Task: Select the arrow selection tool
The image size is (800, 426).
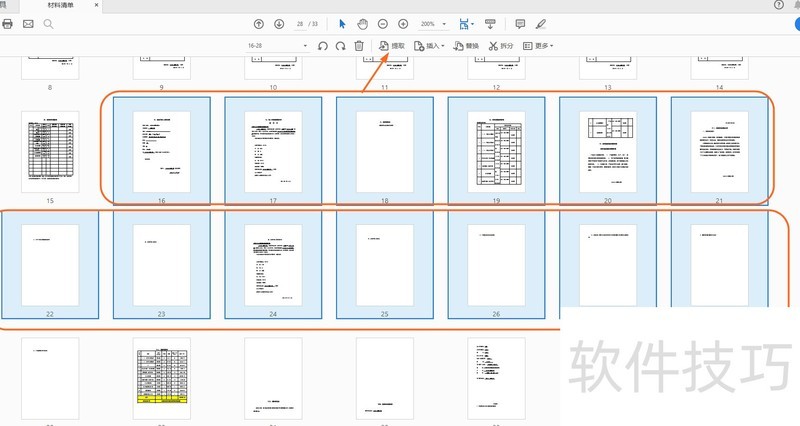Action: click(x=342, y=23)
